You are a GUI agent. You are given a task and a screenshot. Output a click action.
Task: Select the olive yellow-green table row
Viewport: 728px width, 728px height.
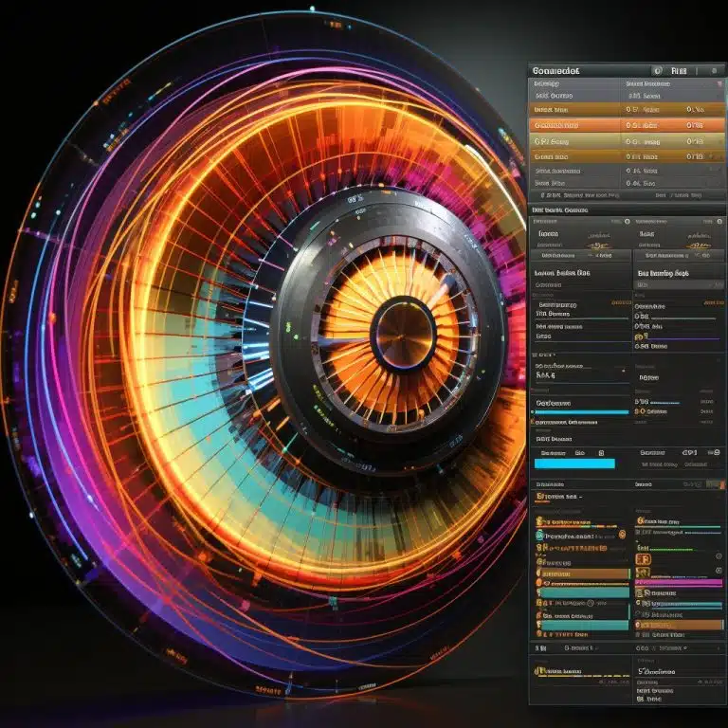tap(627, 141)
